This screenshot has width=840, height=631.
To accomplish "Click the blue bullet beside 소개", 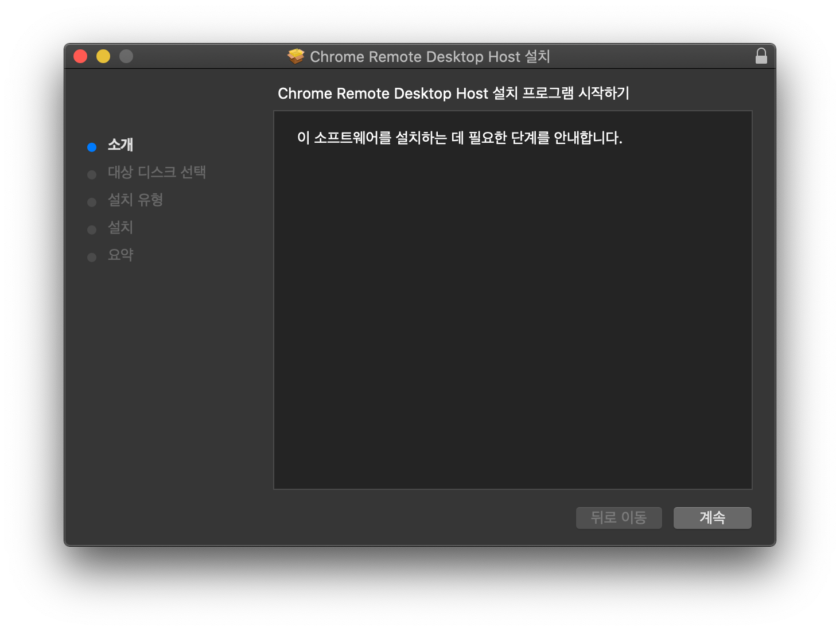I will (92, 147).
